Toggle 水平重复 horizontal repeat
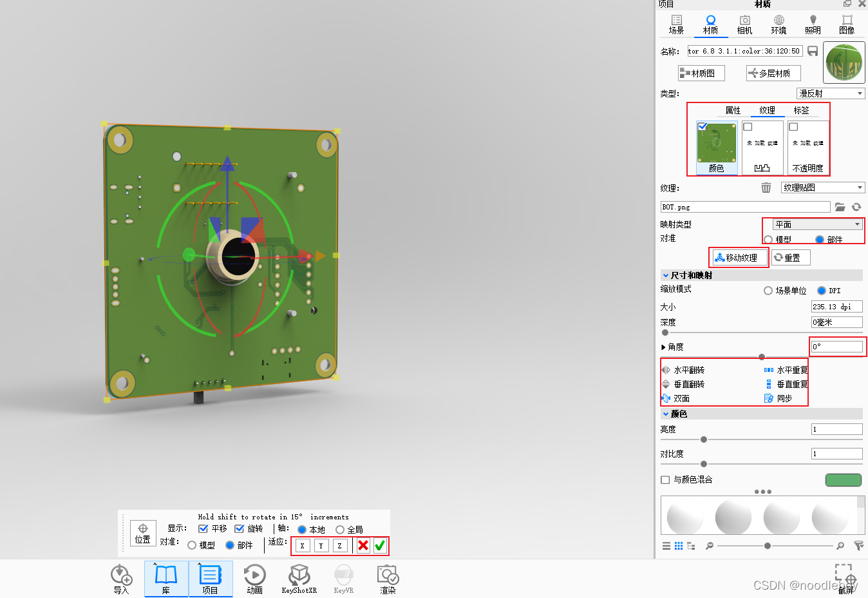The image size is (868, 598). click(786, 370)
